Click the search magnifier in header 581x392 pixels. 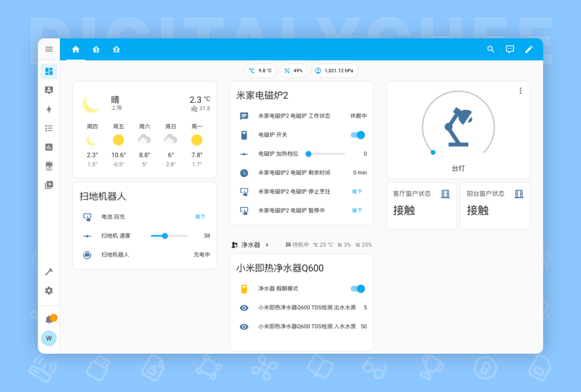(x=490, y=49)
